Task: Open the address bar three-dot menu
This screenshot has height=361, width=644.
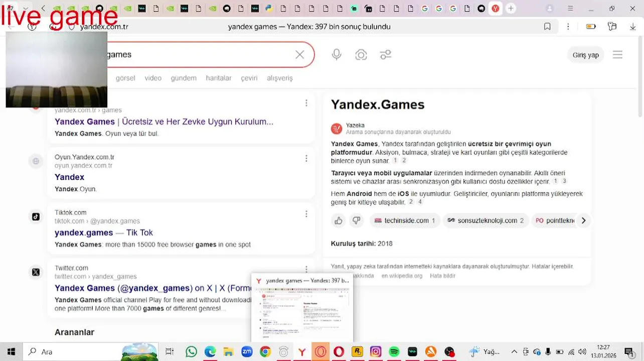Action: pos(568,27)
